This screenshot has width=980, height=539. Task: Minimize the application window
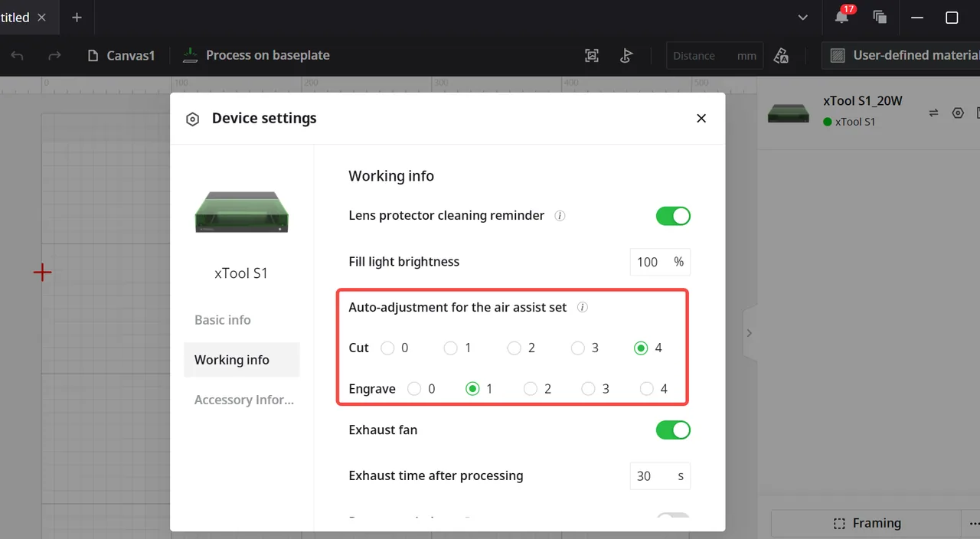coord(918,17)
